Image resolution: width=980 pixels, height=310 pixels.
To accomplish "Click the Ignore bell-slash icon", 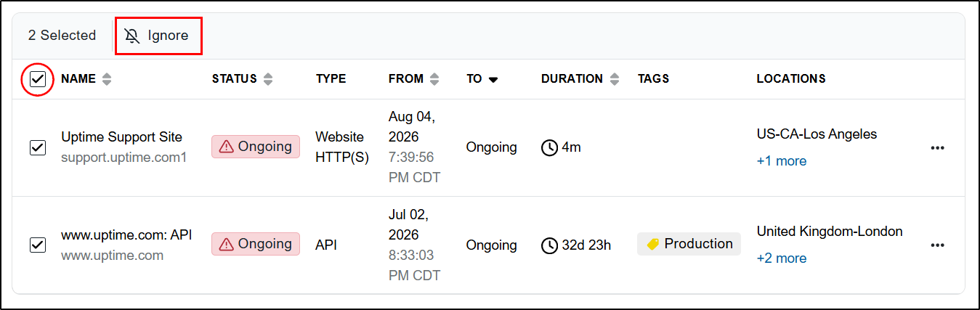I will click(132, 36).
